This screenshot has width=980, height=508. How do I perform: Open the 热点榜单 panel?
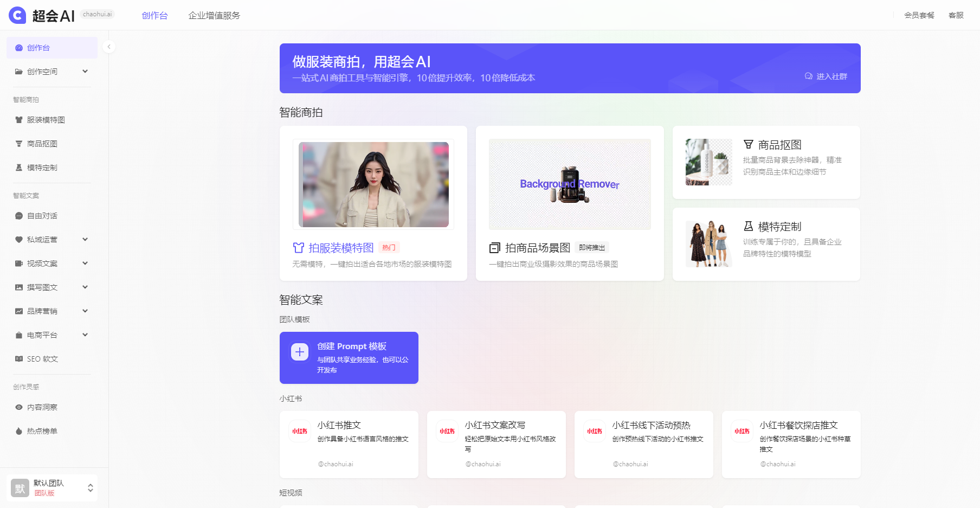41,430
